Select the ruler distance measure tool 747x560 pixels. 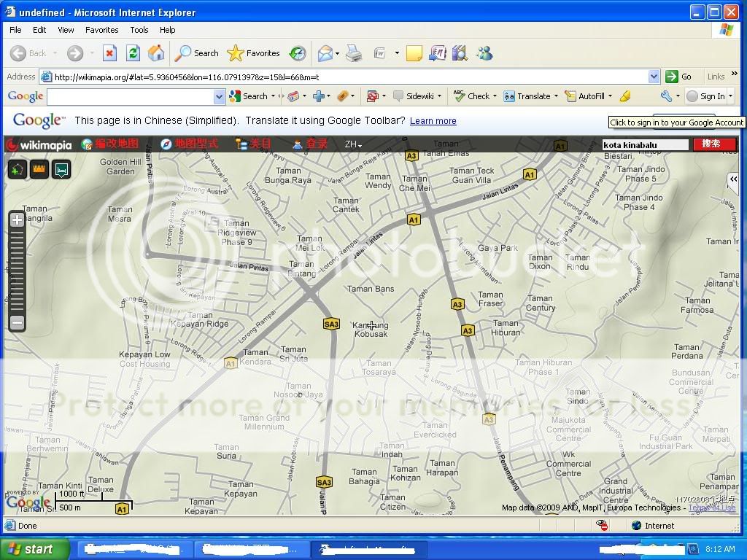click(x=39, y=170)
